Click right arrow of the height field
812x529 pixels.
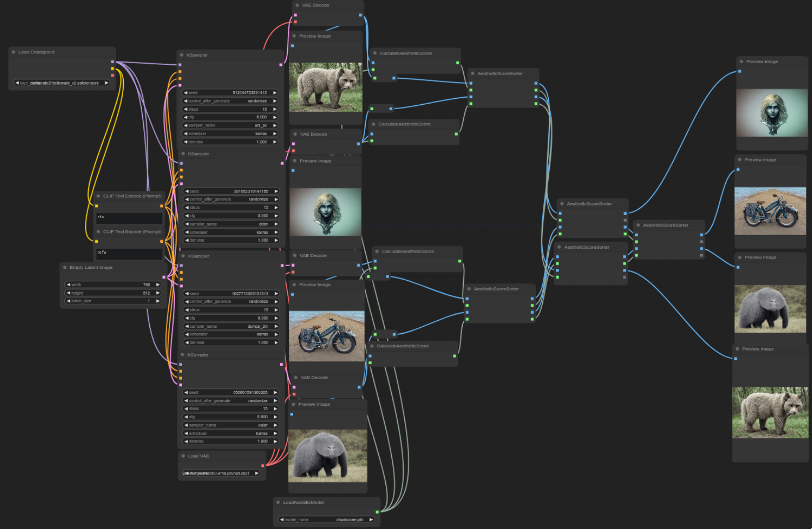click(158, 293)
